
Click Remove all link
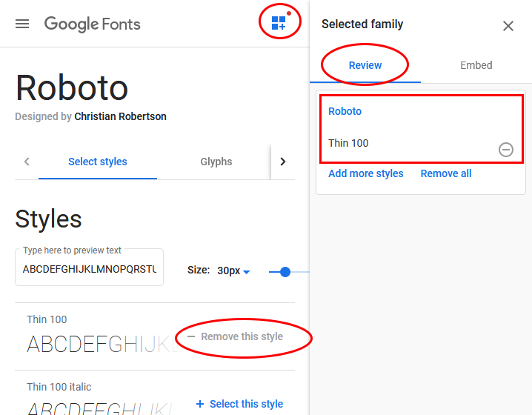(x=446, y=173)
